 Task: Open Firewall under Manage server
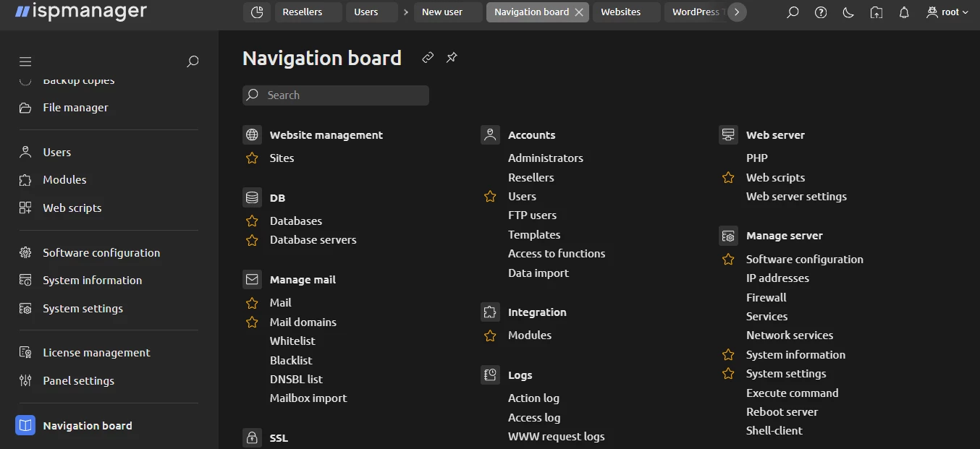pyautogui.click(x=766, y=297)
